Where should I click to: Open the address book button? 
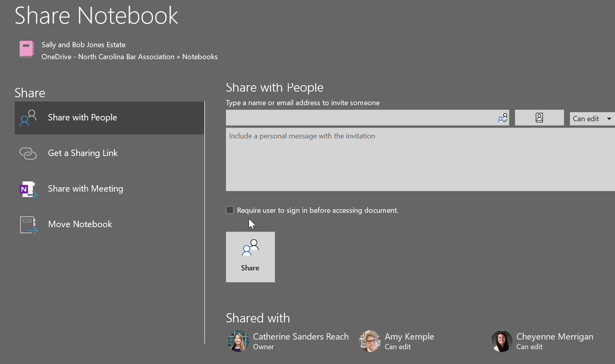[x=539, y=118]
